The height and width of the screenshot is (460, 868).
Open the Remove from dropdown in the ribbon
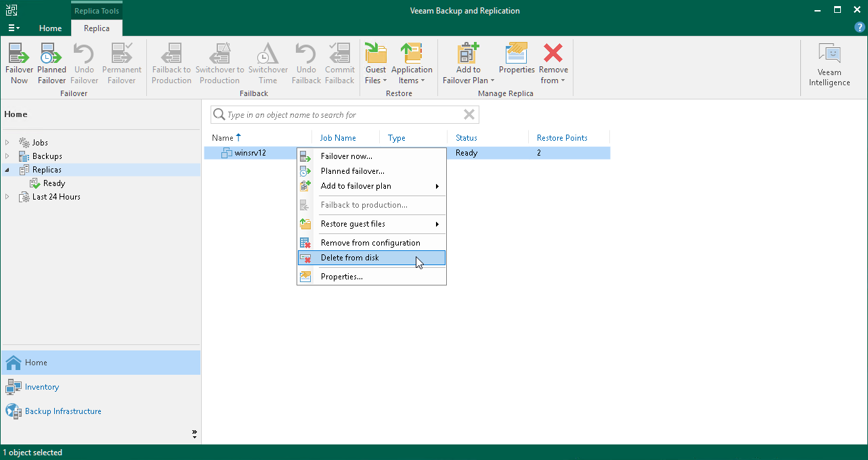pos(553,64)
